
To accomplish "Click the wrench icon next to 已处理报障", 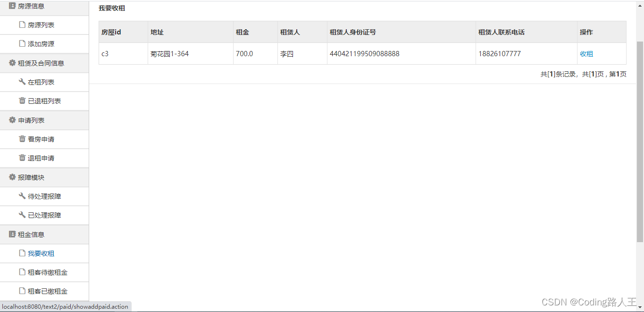I will click(x=22, y=215).
